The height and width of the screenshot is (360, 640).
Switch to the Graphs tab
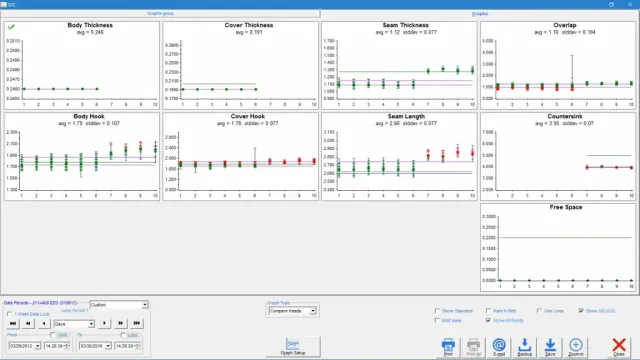tap(480, 13)
